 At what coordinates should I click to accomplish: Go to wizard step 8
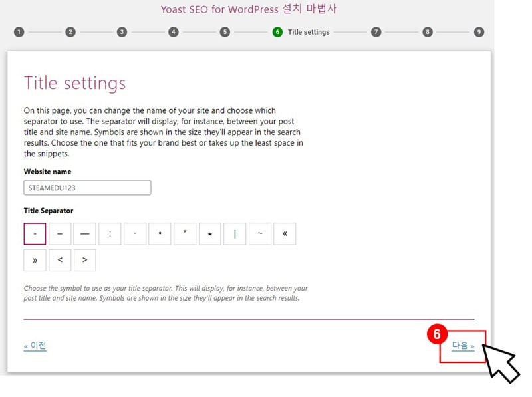click(428, 32)
